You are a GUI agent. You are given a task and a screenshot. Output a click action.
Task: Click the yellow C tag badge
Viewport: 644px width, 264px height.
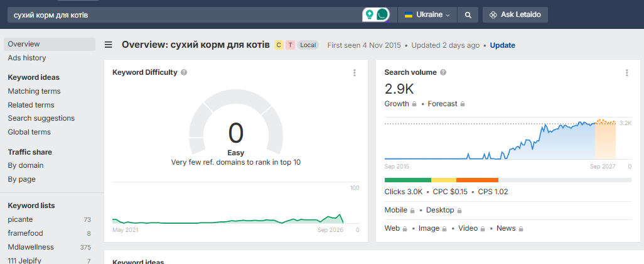click(279, 45)
